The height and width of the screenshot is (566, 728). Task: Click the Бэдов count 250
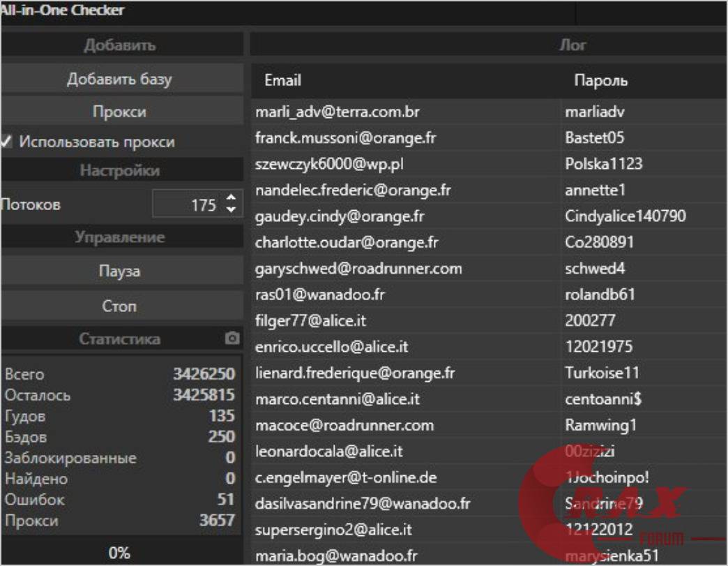[222, 436]
